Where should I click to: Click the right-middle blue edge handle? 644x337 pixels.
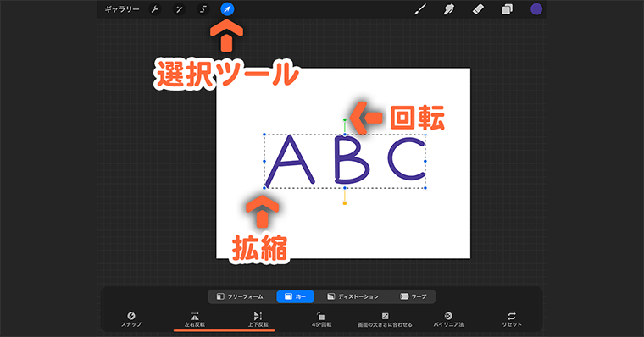(425, 162)
